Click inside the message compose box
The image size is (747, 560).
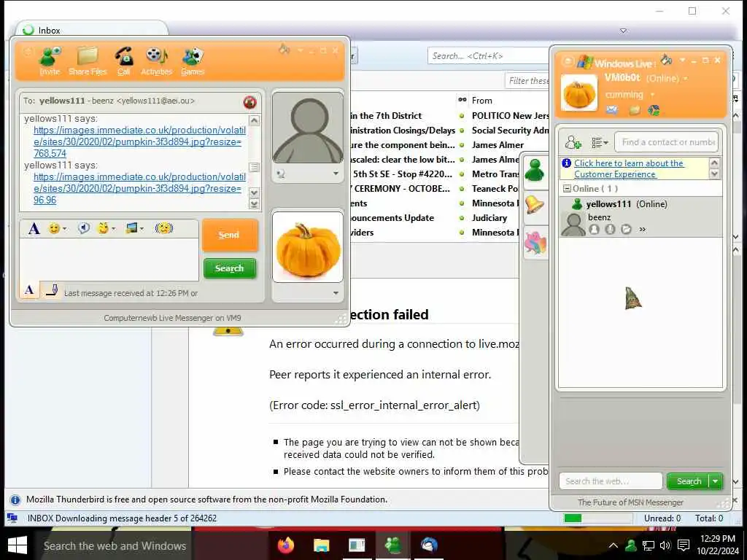coord(109,260)
